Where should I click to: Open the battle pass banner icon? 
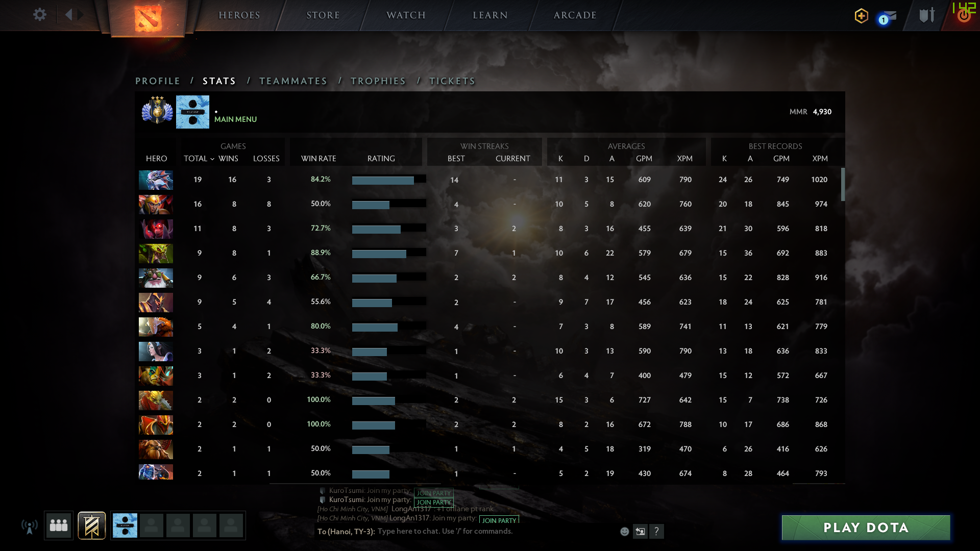click(92, 525)
